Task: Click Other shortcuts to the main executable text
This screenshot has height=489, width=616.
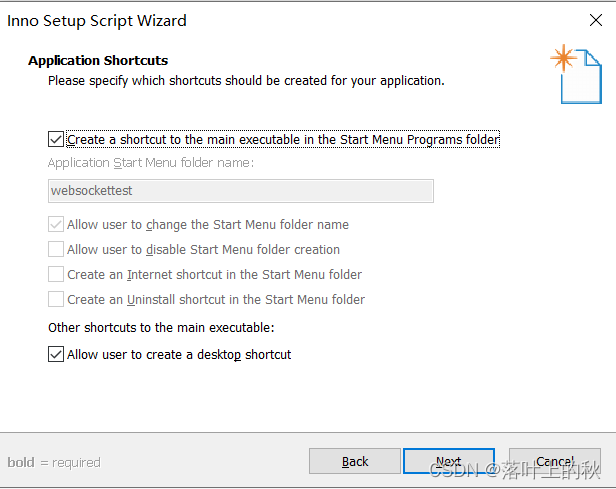Action: tap(161, 328)
